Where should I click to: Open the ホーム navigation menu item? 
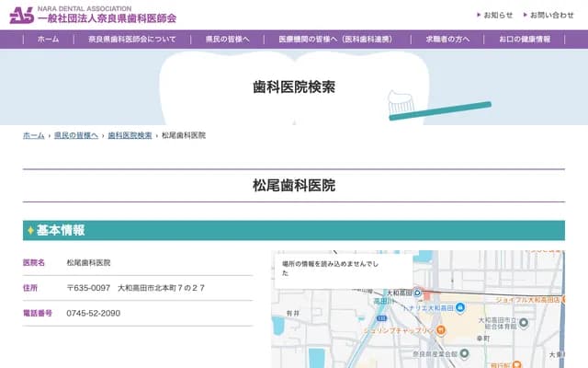(x=48, y=40)
